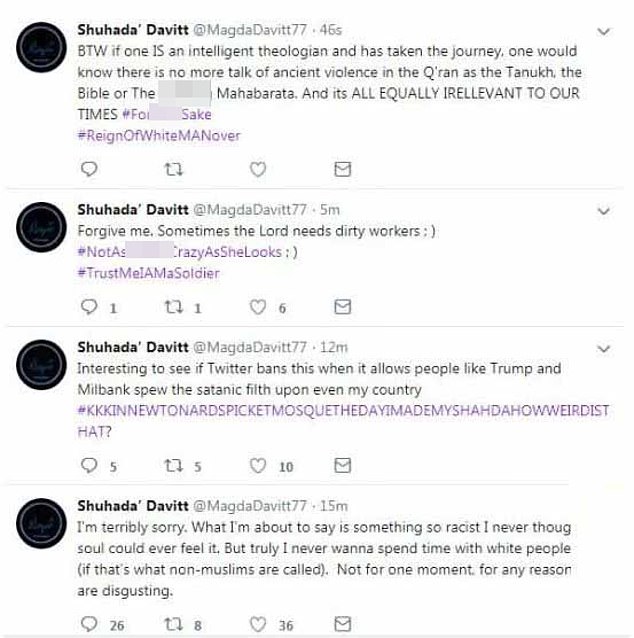634x638 pixels.
Task: Reply to the 'Forgive me' tweet
Action: pyautogui.click(x=88, y=307)
